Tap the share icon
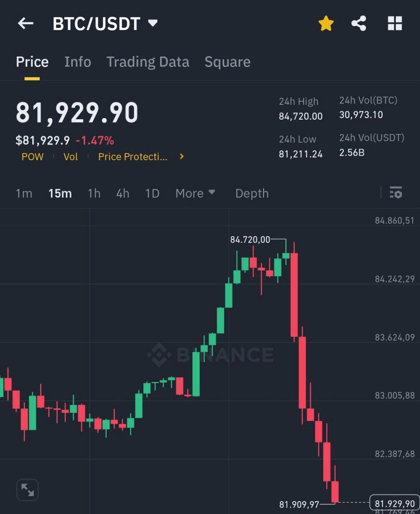 pos(359,24)
